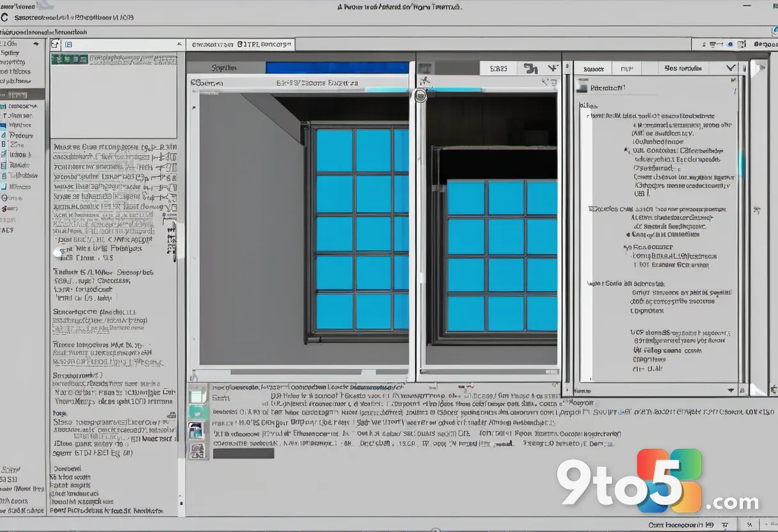
Task: Click the dark square icon heading the right panel
Action: 582,89
